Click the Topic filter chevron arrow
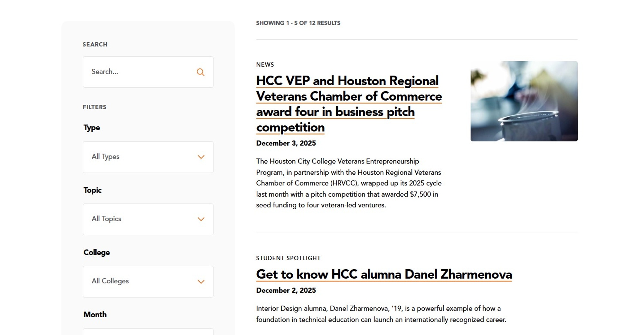Viewport: 644px width, 335px height. click(x=201, y=219)
